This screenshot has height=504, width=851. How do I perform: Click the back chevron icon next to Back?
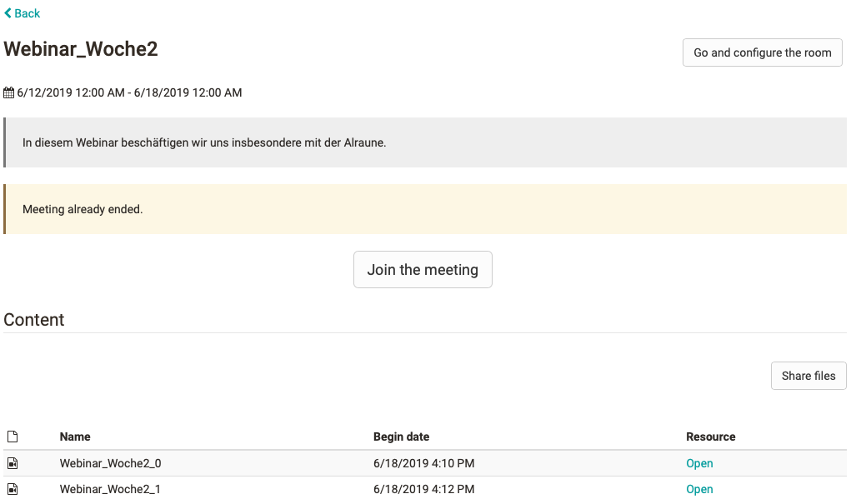[8, 13]
